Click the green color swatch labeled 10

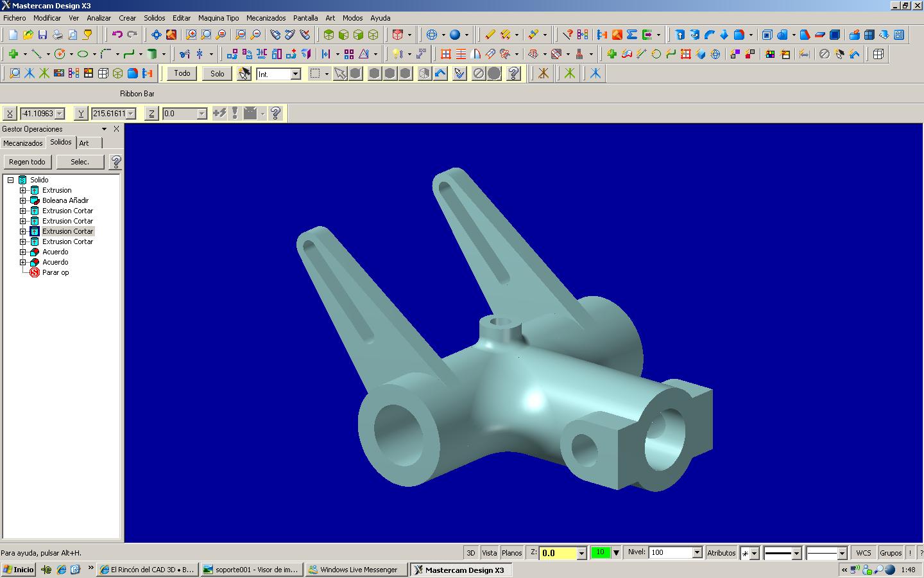601,552
